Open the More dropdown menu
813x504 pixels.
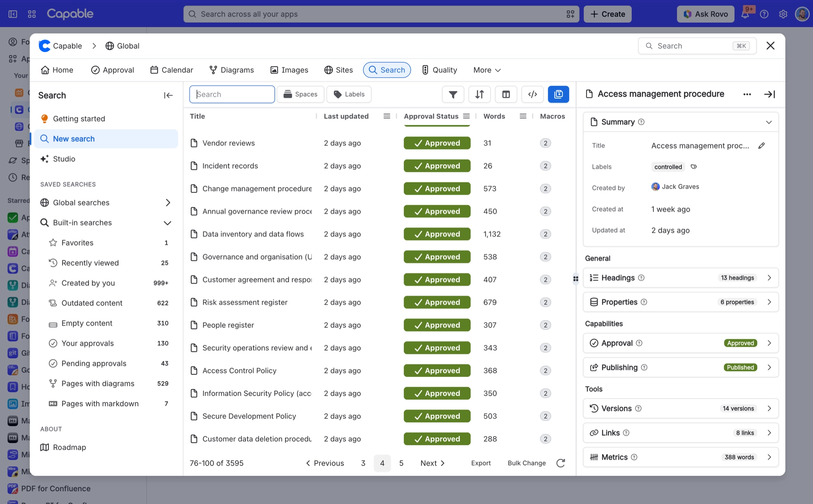coord(487,70)
